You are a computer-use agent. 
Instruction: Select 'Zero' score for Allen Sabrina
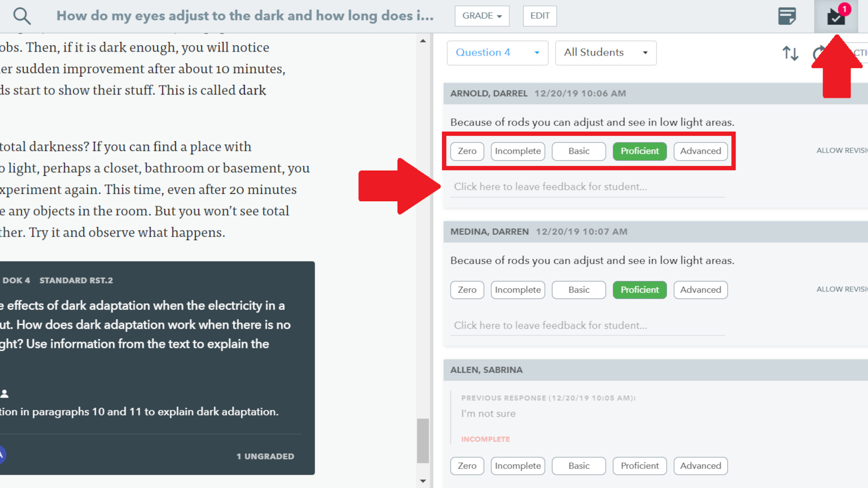point(467,466)
